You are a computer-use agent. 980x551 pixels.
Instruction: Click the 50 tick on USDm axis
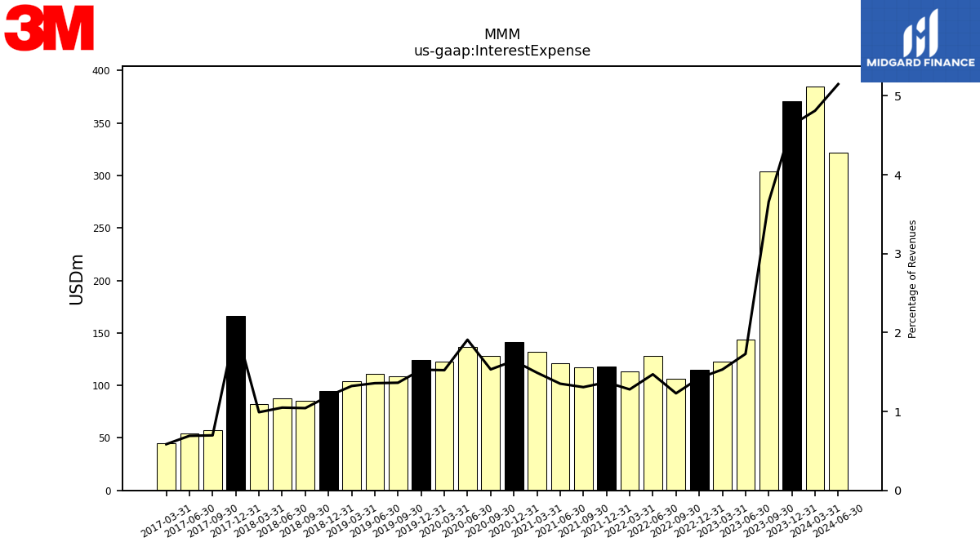tap(104, 438)
